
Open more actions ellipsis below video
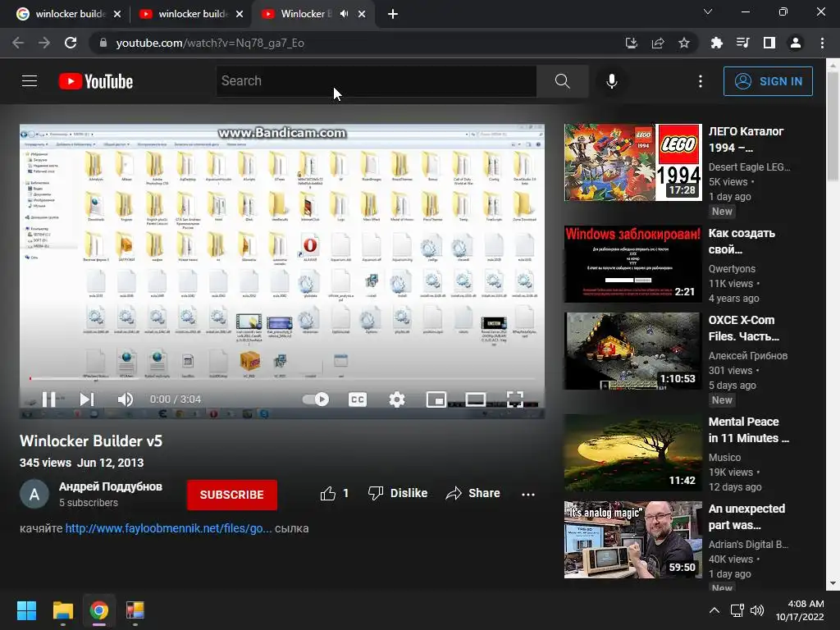[x=528, y=494]
